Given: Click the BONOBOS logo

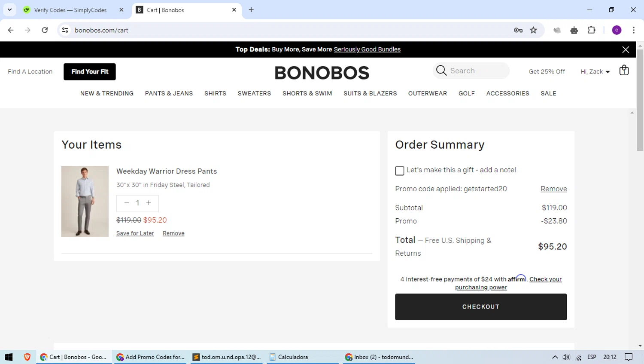Looking at the screenshot, I should tap(322, 73).
